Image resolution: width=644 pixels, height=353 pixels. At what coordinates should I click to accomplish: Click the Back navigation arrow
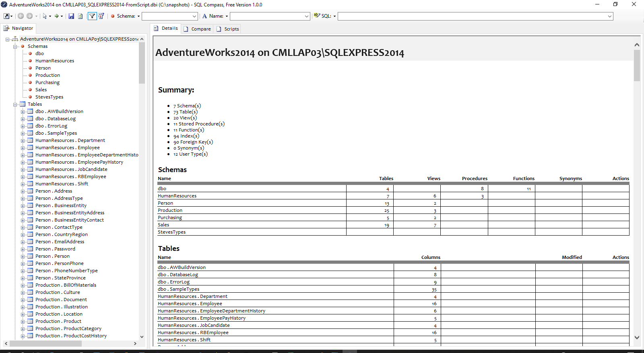point(21,16)
